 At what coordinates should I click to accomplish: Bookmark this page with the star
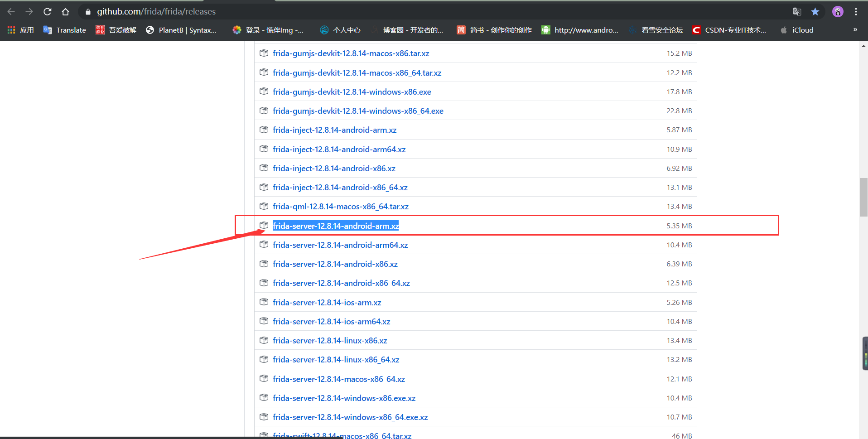tap(815, 12)
